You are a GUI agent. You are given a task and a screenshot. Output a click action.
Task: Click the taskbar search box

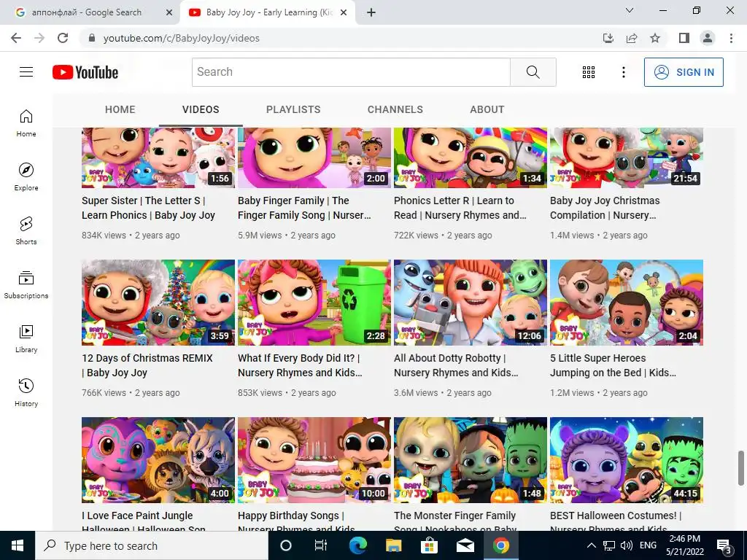click(152, 545)
